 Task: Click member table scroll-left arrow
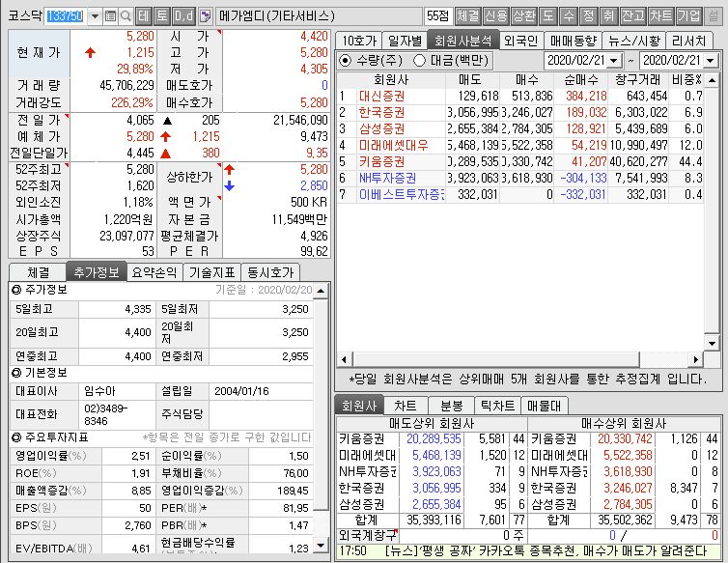[344, 359]
